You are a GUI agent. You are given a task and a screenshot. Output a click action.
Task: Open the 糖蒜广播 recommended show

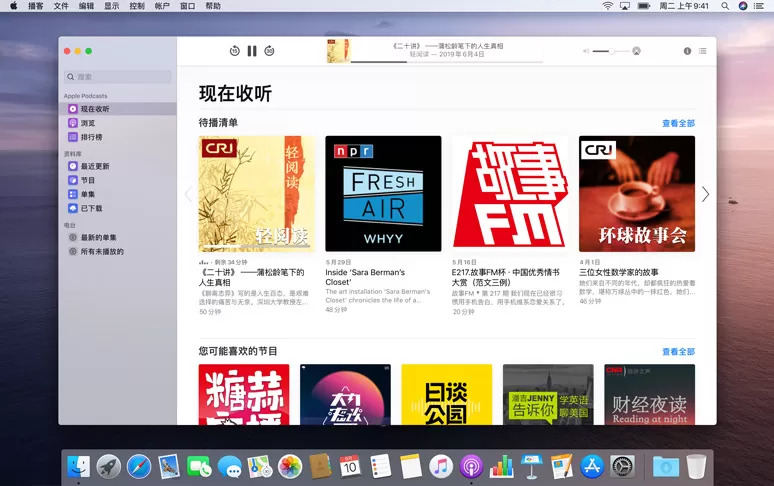(244, 394)
